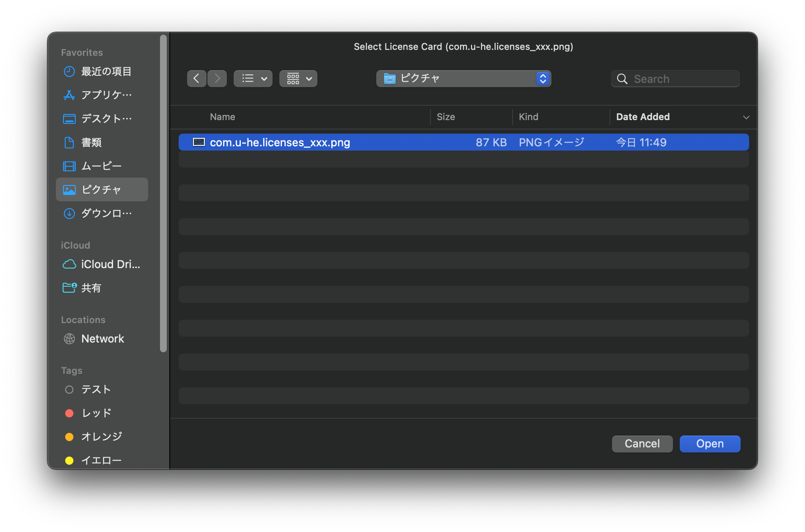The width and height of the screenshot is (805, 532).
Task: Click the forward navigation arrow
Action: [x=217, y=79]
